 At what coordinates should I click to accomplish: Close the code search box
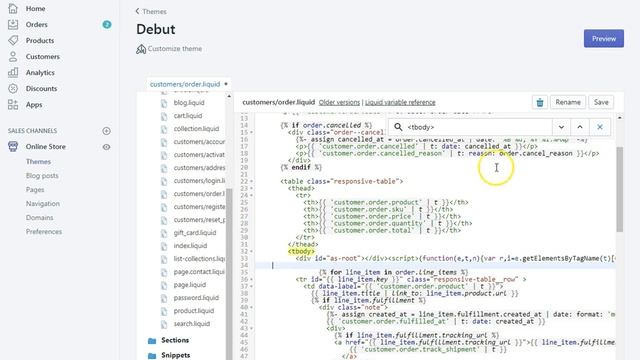coord(600,127)
